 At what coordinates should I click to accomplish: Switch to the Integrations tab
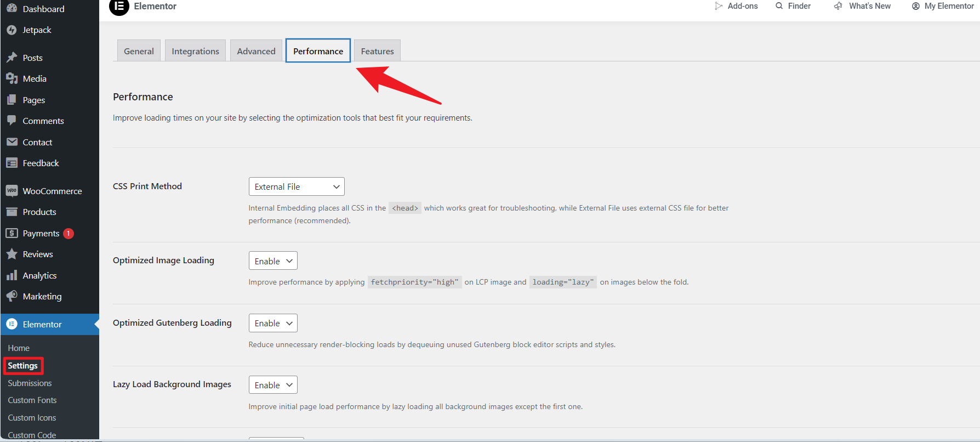click(195, 51)
